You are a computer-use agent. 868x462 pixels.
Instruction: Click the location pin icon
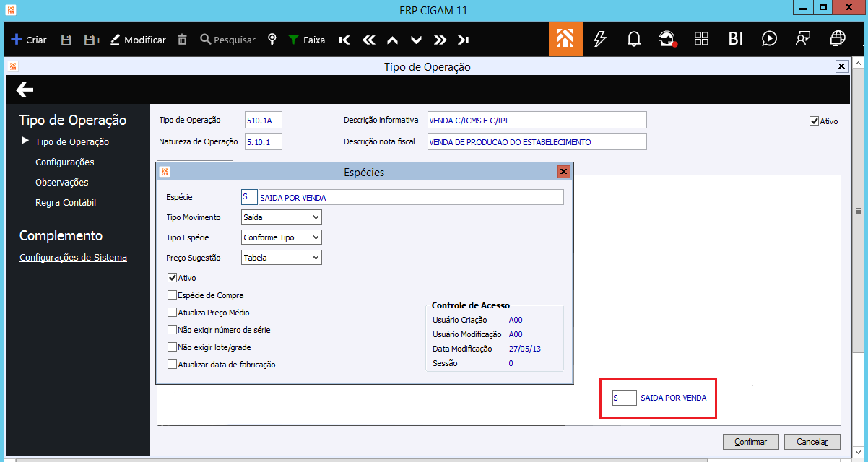click(x=272, y=40)
